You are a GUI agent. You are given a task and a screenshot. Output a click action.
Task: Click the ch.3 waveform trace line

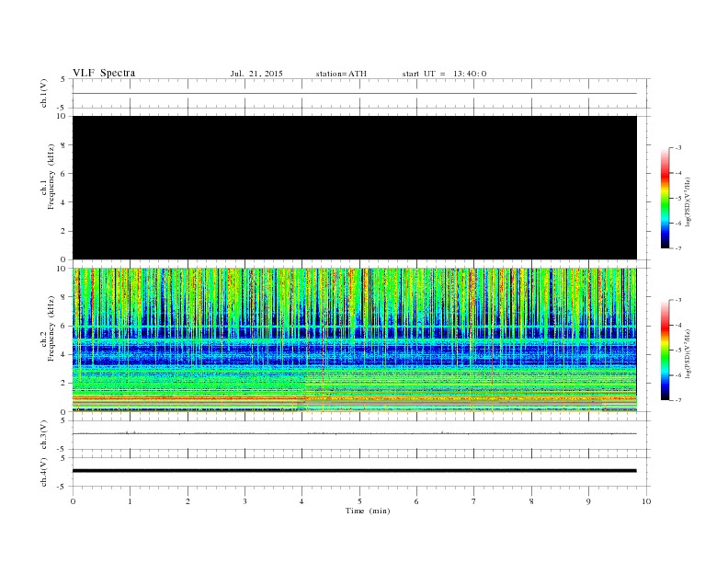pyautogui.click(x=355, y=433)
